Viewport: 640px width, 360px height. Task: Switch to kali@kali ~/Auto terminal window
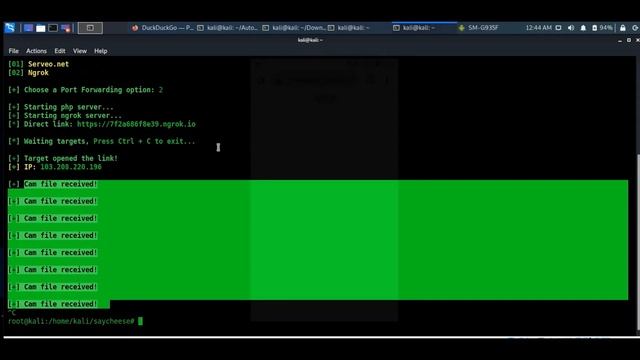(x=227, y=28)
